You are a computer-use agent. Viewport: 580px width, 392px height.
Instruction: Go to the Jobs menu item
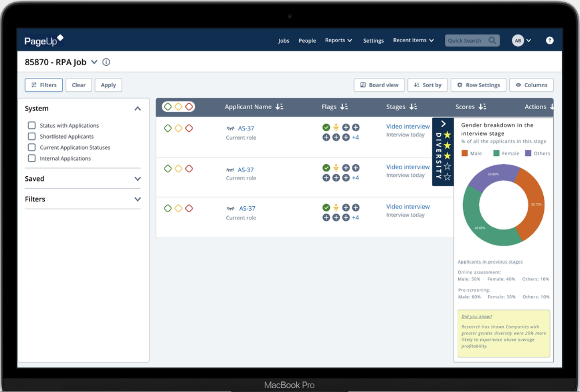click(284, 40)
